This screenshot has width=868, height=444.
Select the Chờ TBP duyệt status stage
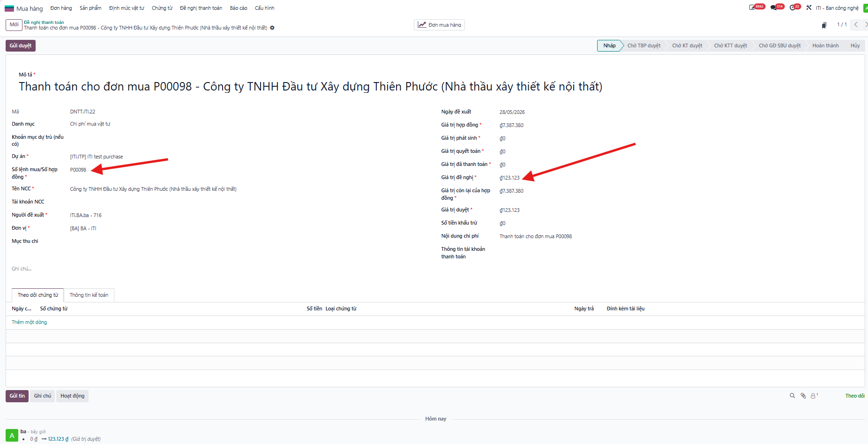[644, 45]
